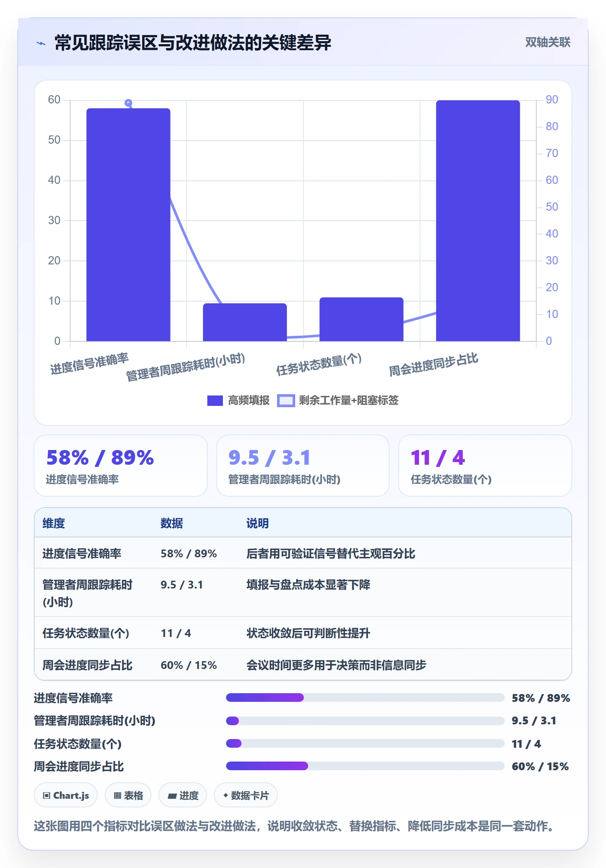Click the 任务状态数量 bar in chart

pos(361,319)
